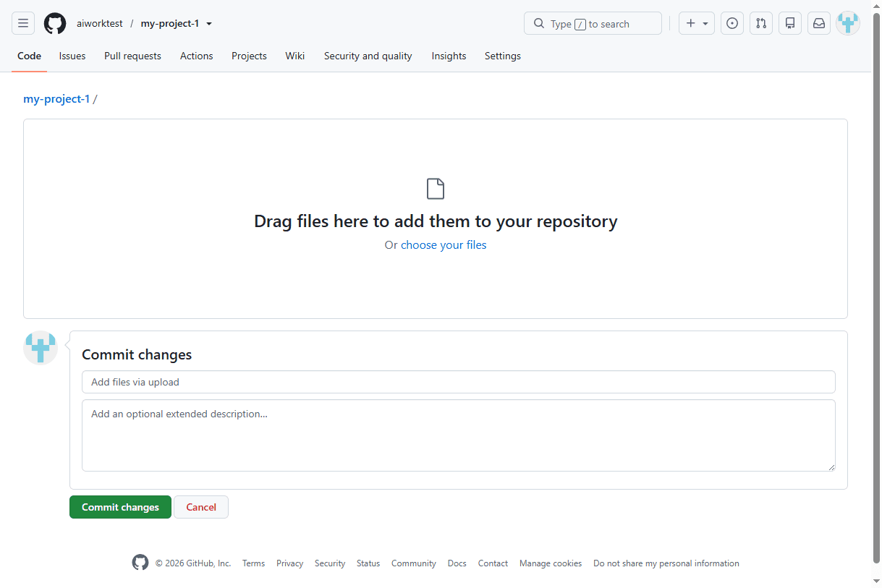This screenshot has width=882, height=588.
Task: Focus the extended description text area
Action: pos(459,435)
